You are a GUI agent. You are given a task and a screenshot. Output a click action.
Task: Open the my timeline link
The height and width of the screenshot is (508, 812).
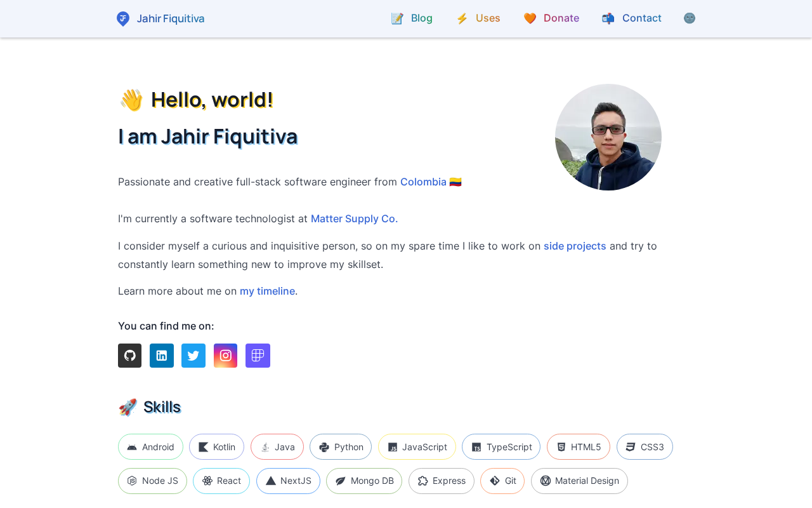pyautogui.click(x=267, y=291)
